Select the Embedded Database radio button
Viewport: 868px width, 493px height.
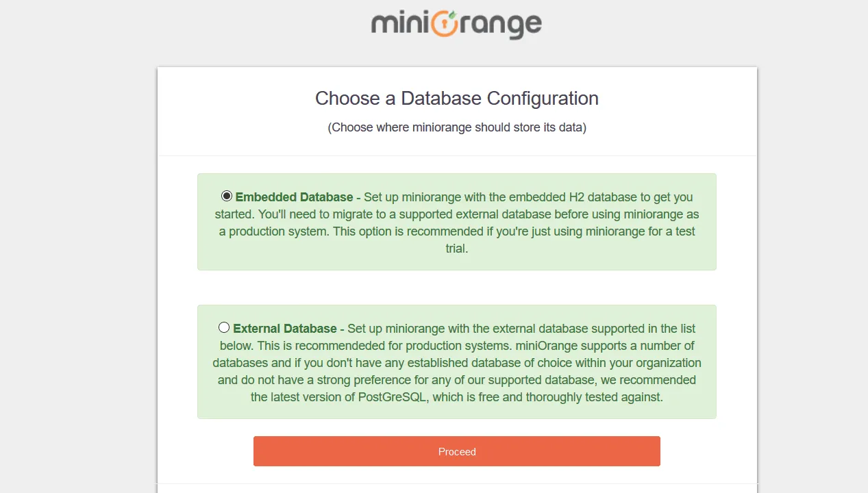pyautogui.click(x=226, y=196)
